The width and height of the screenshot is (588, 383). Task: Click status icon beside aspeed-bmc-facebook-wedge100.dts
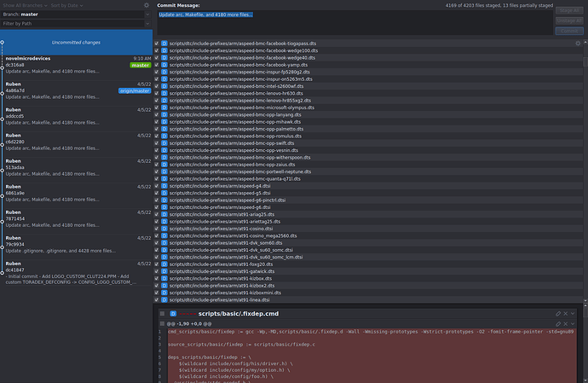point(164,50)
